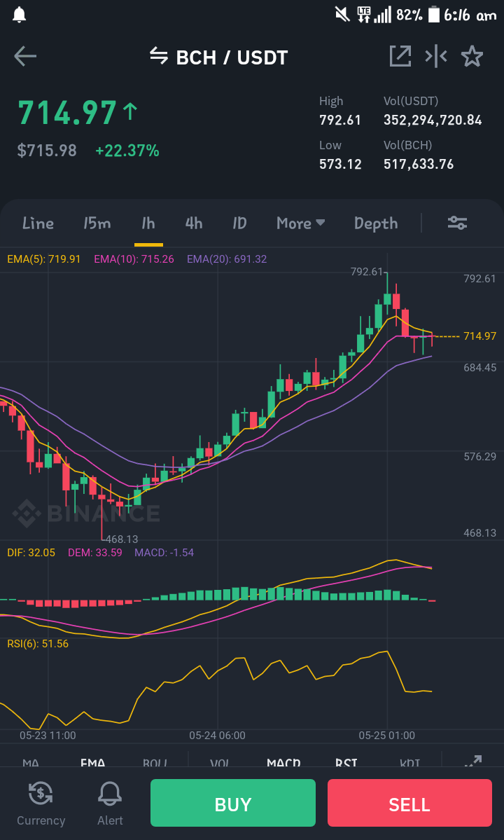Screen dimensions: 504x840
Task: Expand chart to fullscreen arrow icon
Action: click(x=473, y=762)
